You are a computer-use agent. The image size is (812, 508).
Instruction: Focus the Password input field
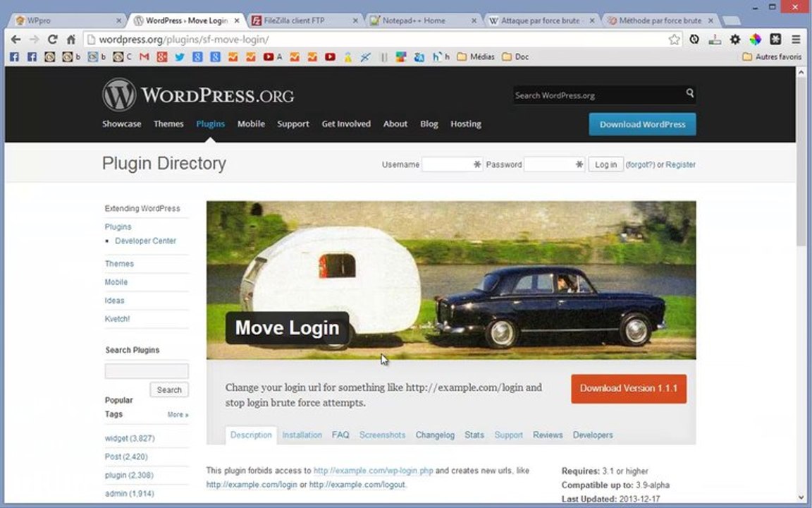click(x=555, y=164)
